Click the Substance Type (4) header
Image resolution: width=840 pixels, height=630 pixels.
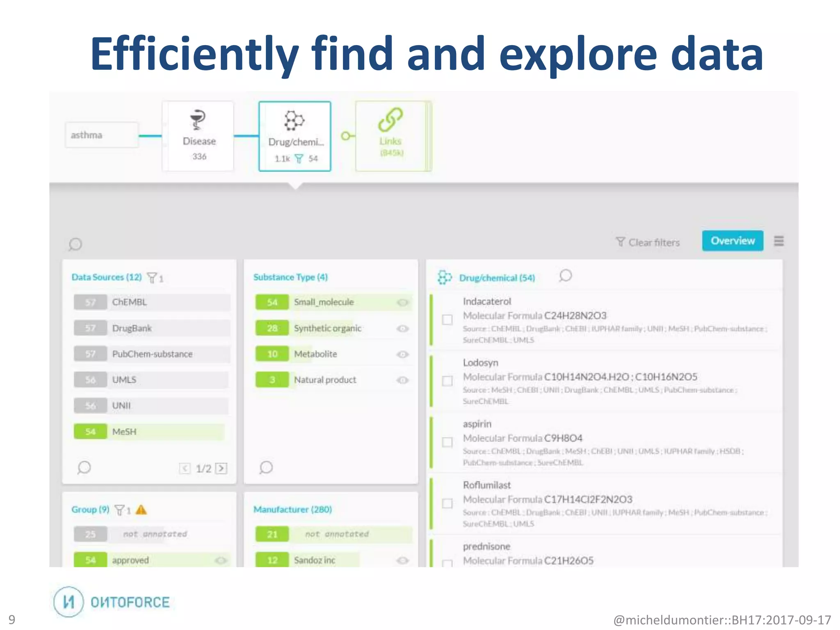(x=290, y=277)
